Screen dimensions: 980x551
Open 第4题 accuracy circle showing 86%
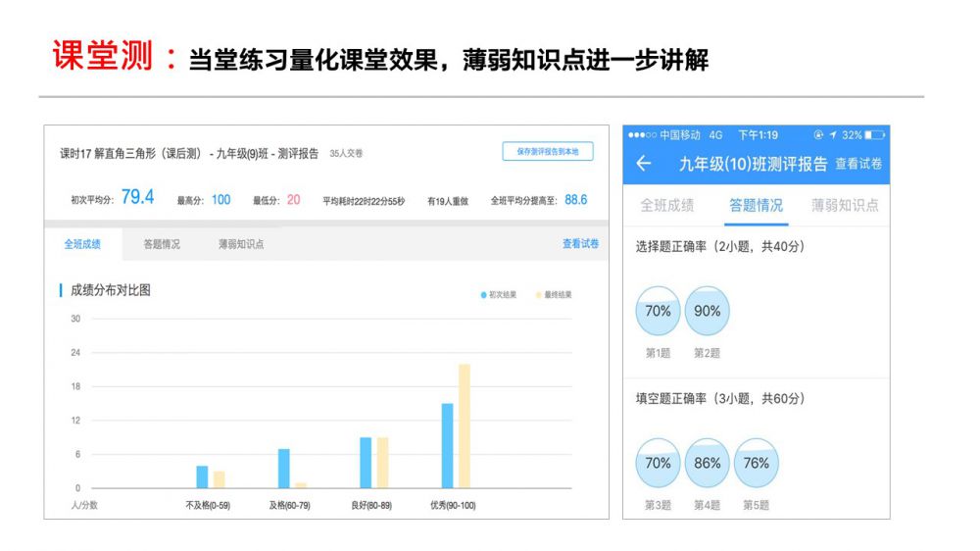(x=708, y=463)
